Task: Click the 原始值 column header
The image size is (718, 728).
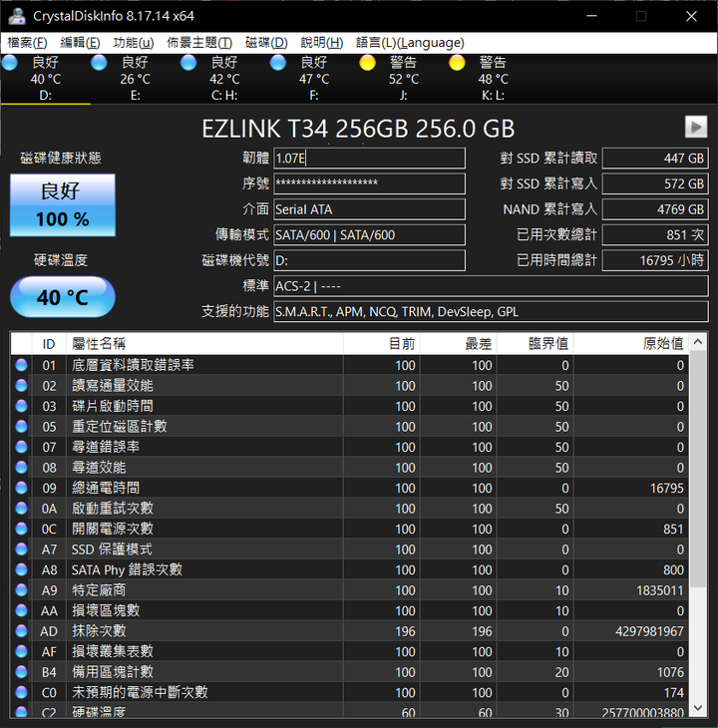Action: point(631,344)
